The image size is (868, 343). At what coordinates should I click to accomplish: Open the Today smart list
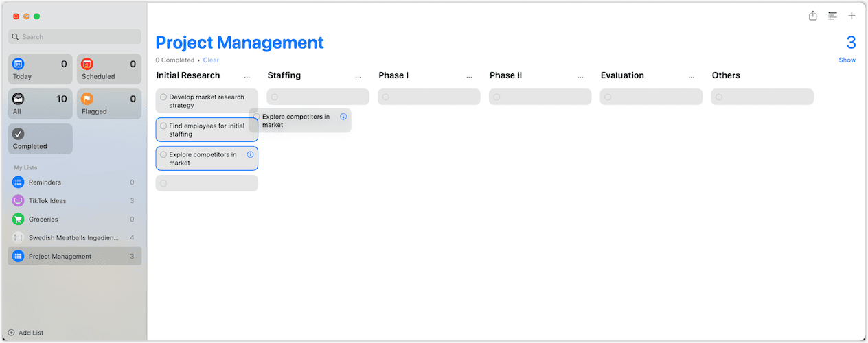(x=41, y=69)
